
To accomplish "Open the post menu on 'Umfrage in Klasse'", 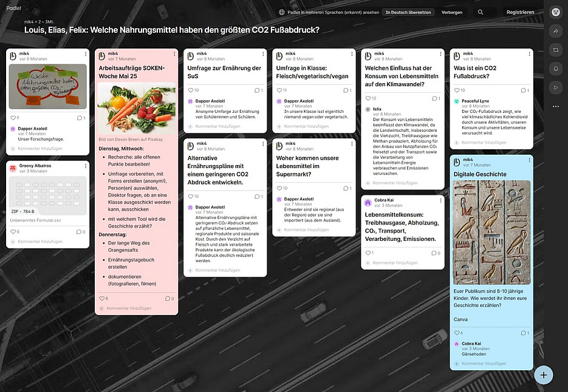I will [351, 55].
